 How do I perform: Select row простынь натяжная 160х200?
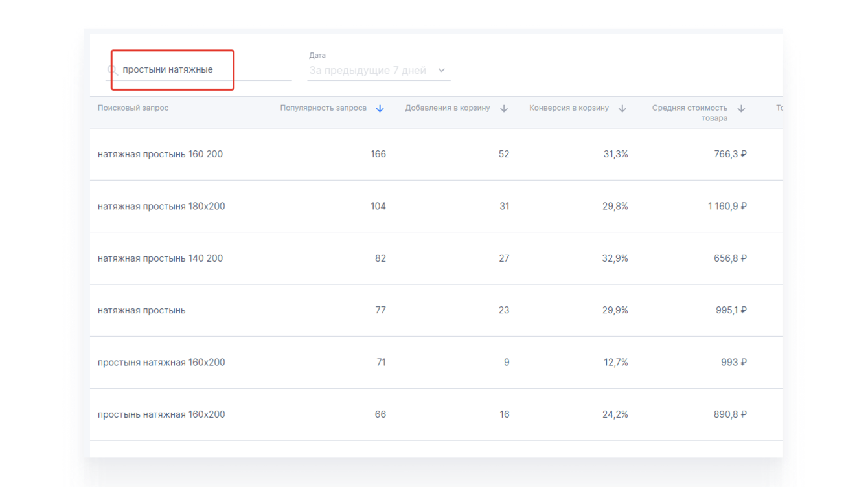pos(161,414)
